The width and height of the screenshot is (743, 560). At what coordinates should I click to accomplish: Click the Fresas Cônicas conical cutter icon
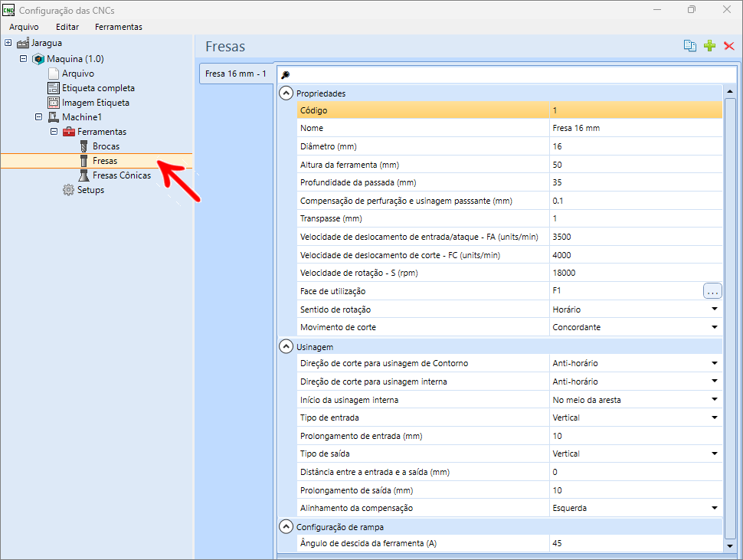click(x=83, y=175)
